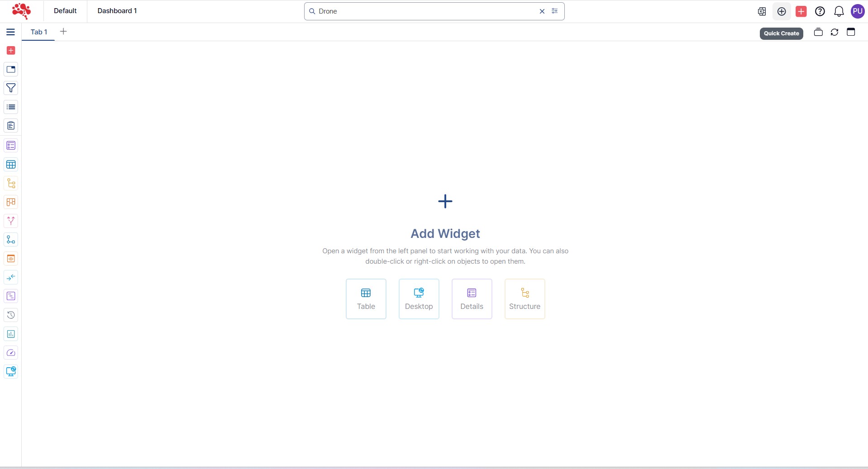
Task: Open the bar chart icon in sidebar
Action: (x=11, y=334)
